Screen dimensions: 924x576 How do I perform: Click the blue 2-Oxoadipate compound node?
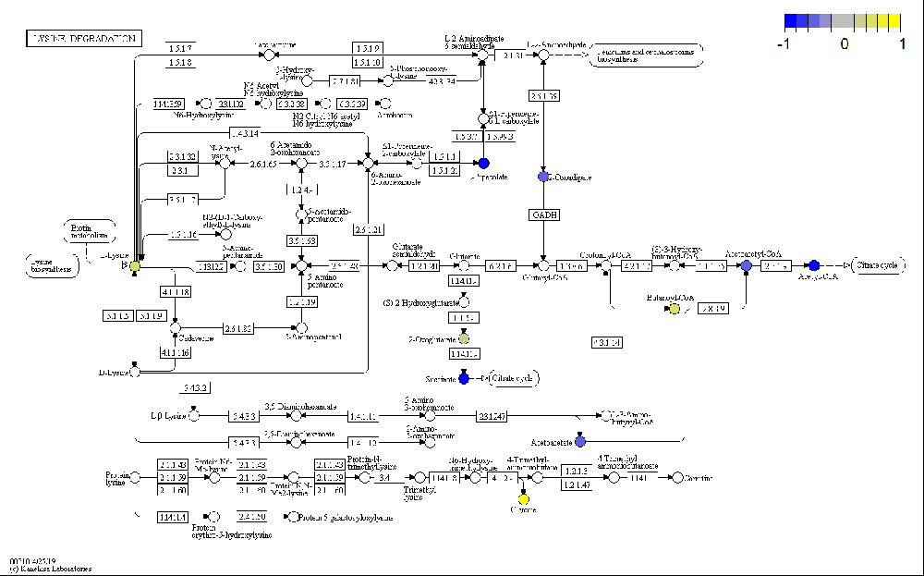tap(543, 177)
